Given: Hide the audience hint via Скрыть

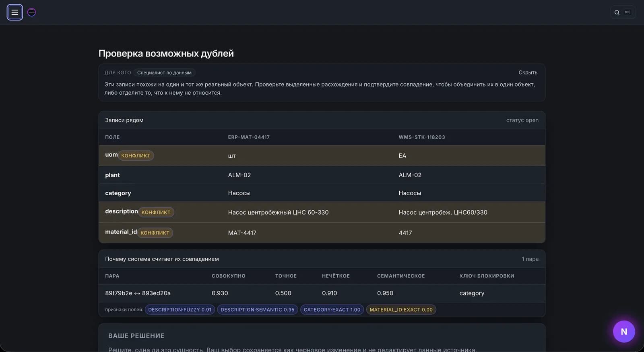Looking at the screenshot, I should pyautogui.click(x=528, y=72).
